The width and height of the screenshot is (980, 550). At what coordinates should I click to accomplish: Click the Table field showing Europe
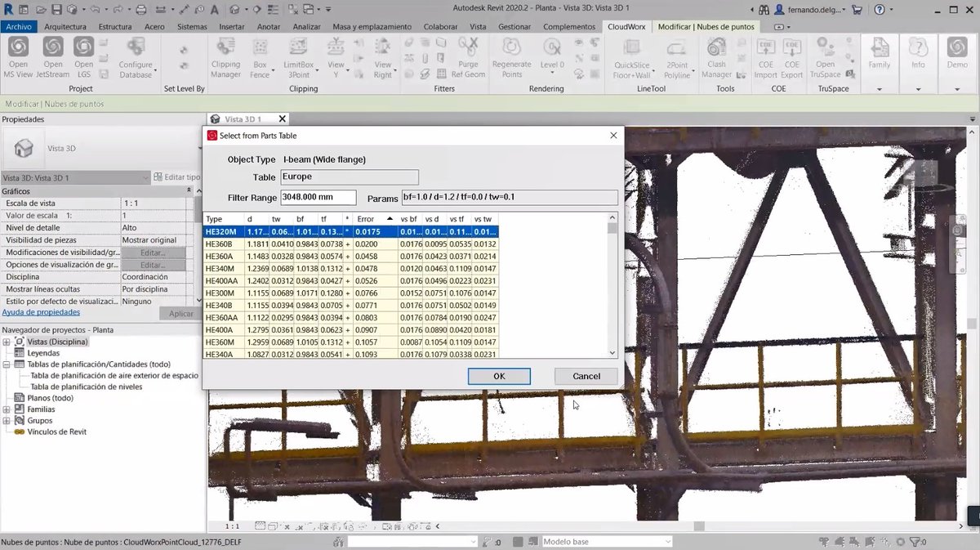coord(350,177)
